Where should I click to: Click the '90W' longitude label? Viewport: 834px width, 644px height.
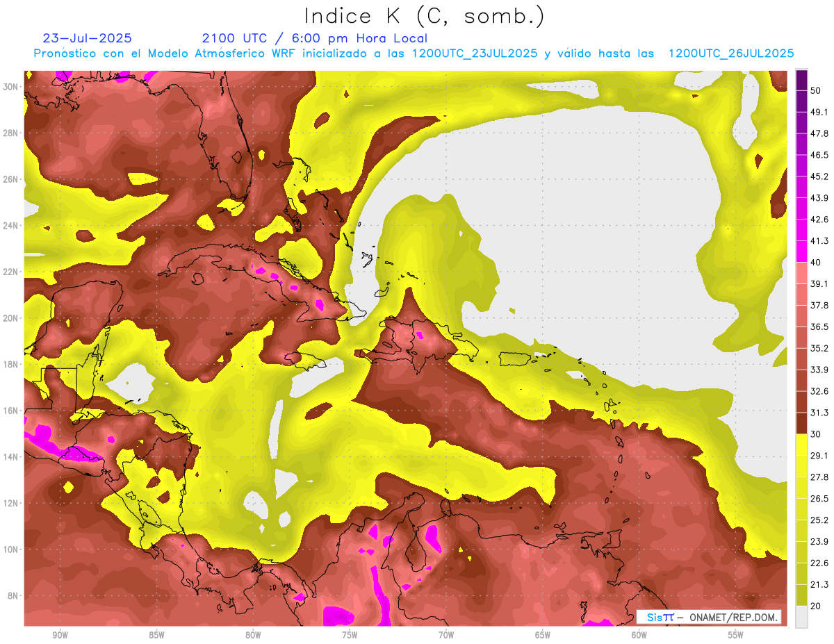click(60, 635)
